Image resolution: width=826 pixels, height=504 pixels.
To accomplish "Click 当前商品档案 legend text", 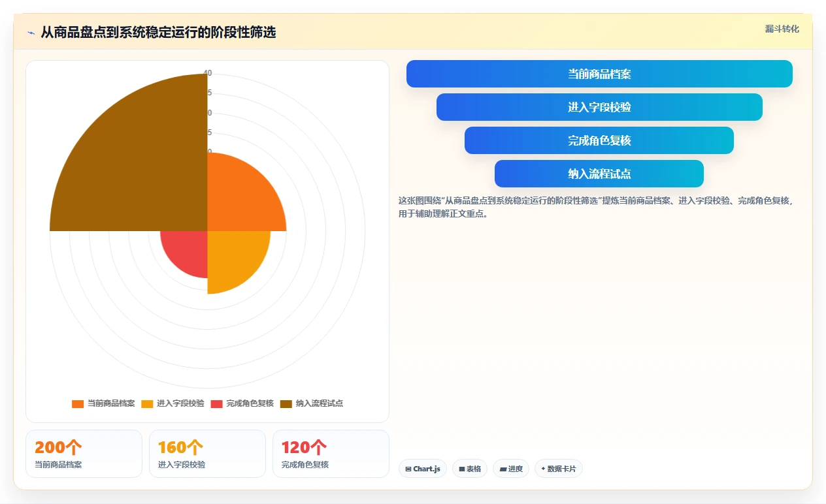I will (111, 403).
